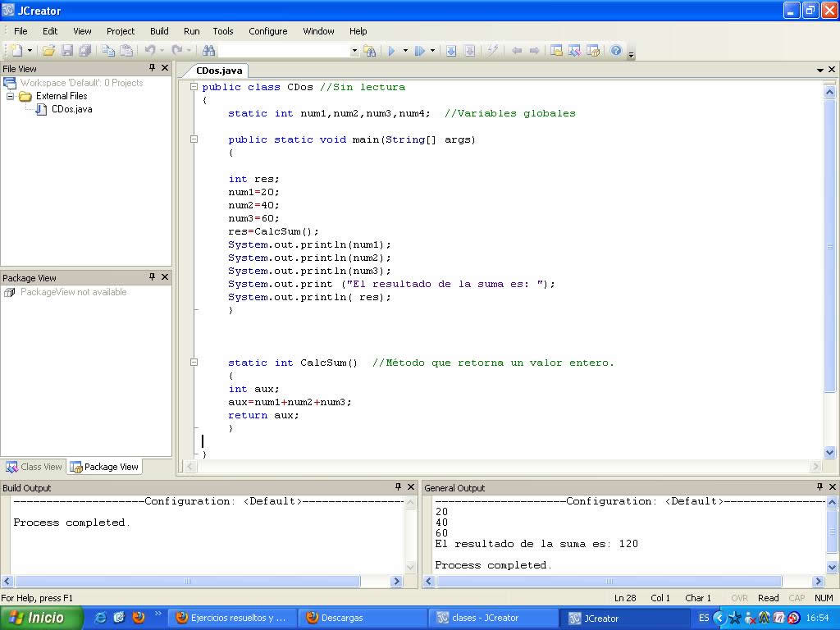
Task: Click the General Output horizontal scrollbar right arrow
Action: [818, 582]
